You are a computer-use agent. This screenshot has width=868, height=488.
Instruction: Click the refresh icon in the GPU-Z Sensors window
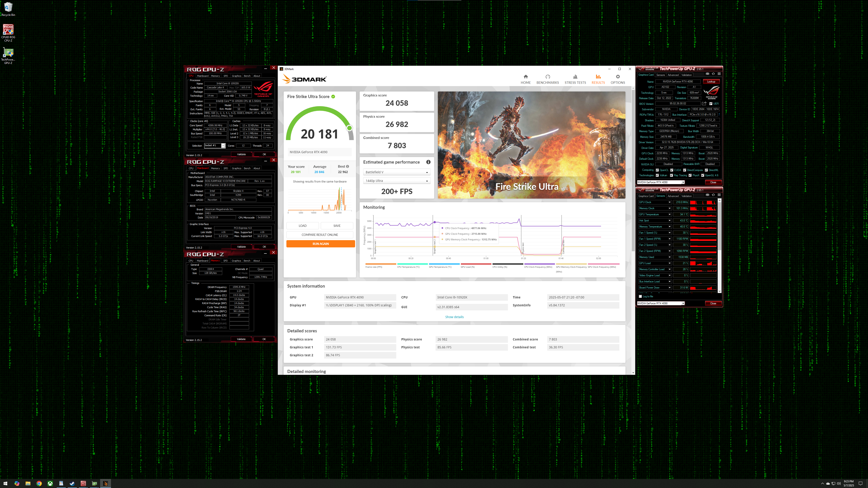click(713, 195)
